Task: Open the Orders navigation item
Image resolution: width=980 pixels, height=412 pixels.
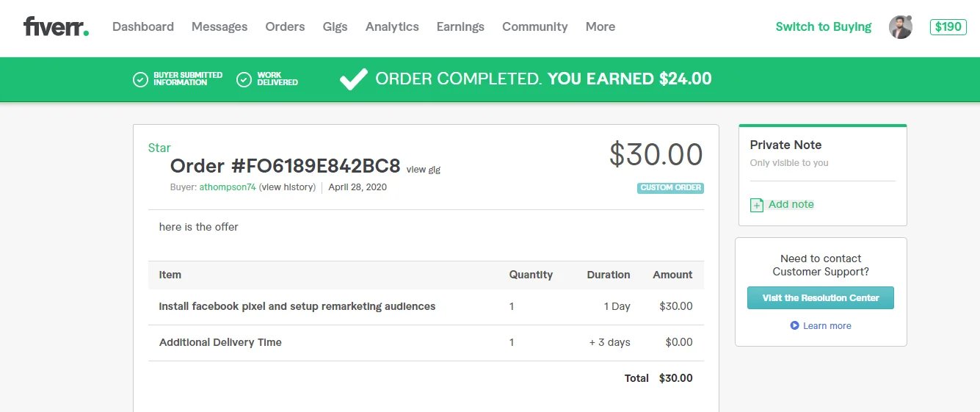Action: pos(285,27)
